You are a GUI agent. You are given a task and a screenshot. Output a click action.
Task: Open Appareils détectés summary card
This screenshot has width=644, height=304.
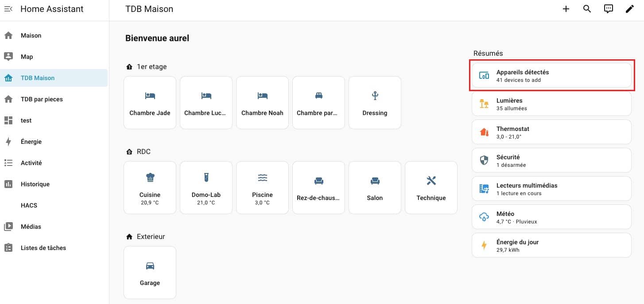551,76
